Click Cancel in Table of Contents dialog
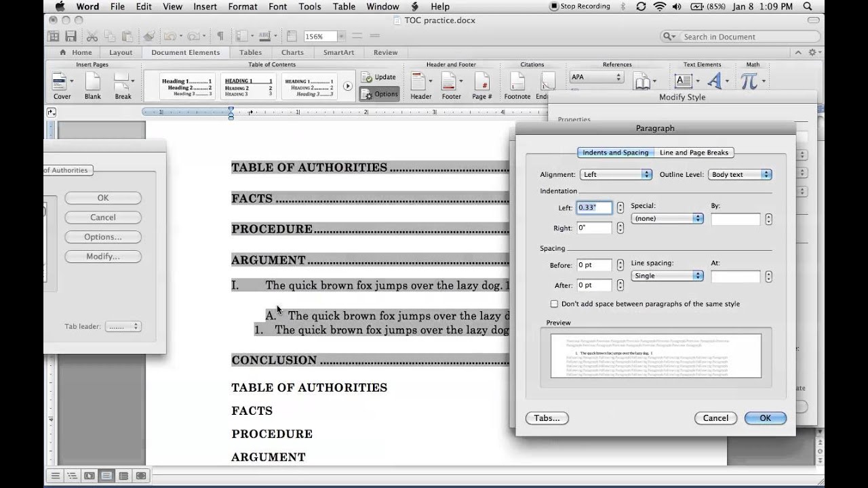This screenshot has height=488, width=868. [103, 217]
